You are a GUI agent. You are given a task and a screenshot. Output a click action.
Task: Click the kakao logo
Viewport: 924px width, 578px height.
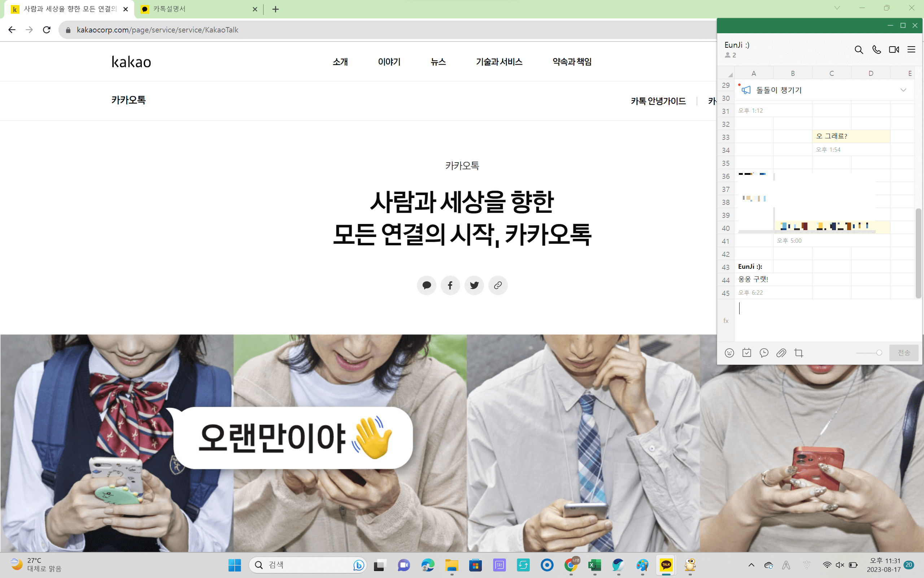[x=131, y=62]
